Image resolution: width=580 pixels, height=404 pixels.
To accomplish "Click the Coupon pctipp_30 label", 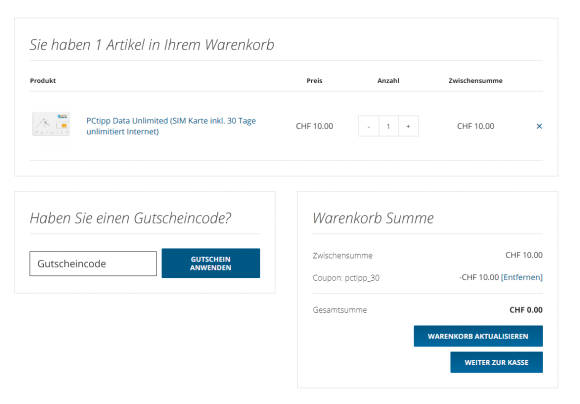I will 346,278.
